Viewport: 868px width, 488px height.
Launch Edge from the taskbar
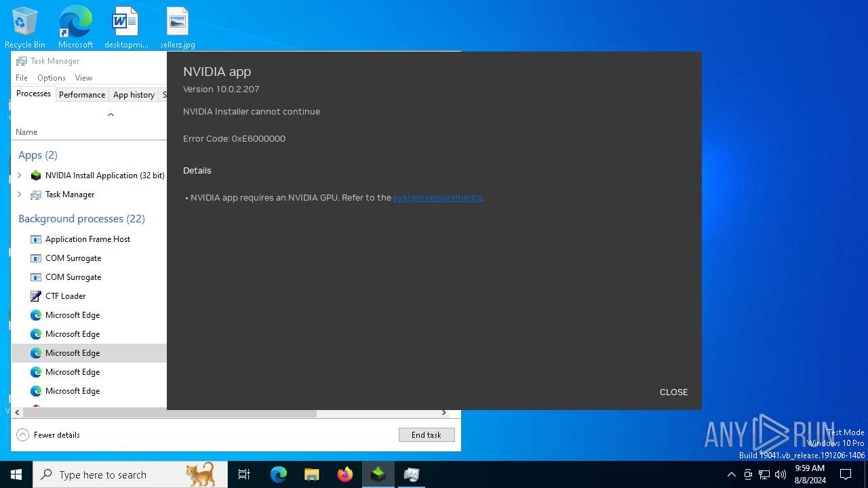point(279,474)
